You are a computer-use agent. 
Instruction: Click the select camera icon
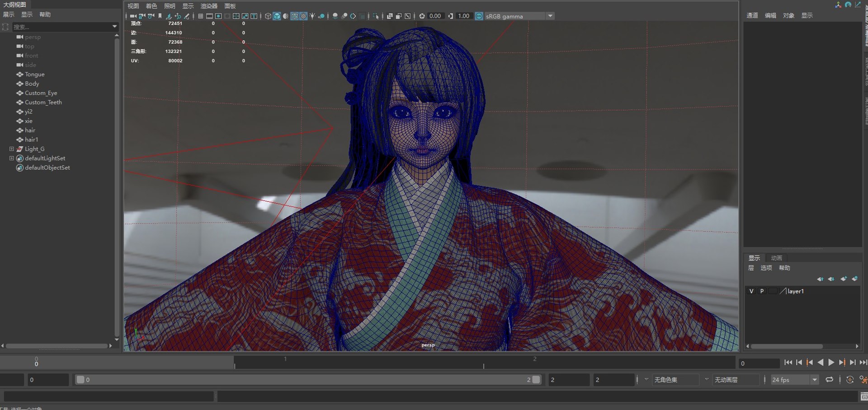tap(133, 16)
